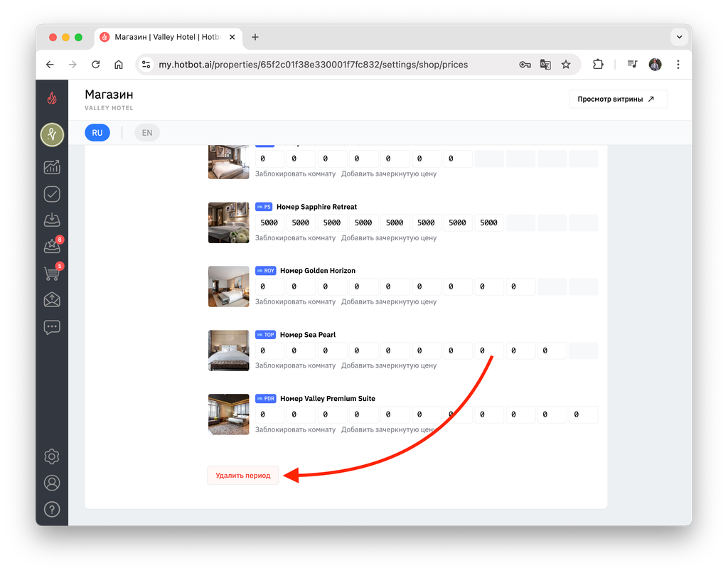
Task: Open a new browser tab with plus
Action: click(255, 37)
